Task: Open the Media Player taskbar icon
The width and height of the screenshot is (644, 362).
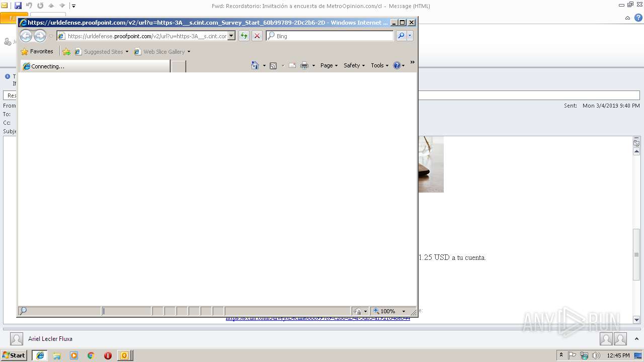Action: click(74, 355)
